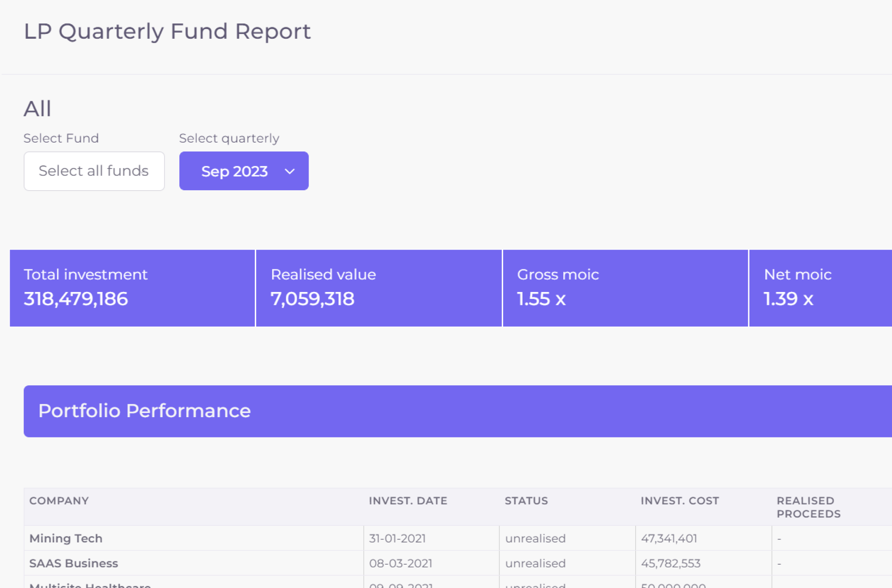Click the Portfolio Performance section header
This screenshot has height=588, width=892.
tap(145, 411)
